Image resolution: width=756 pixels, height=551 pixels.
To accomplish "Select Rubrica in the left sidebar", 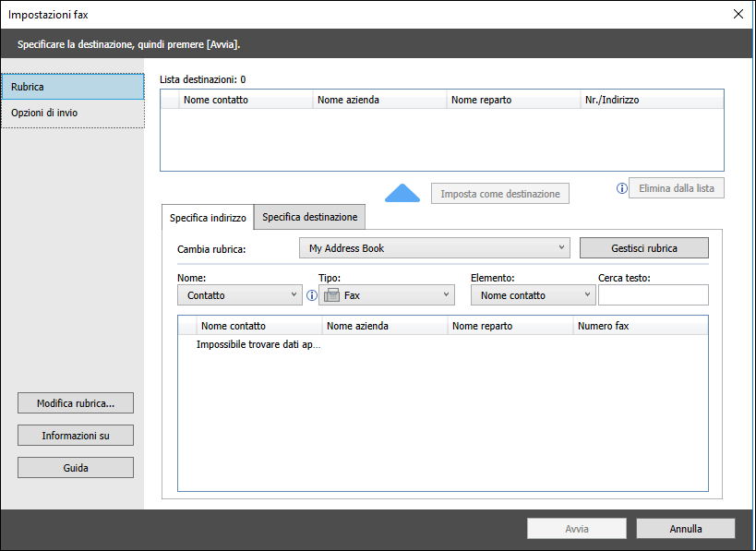I will click(x=73, y=87).
